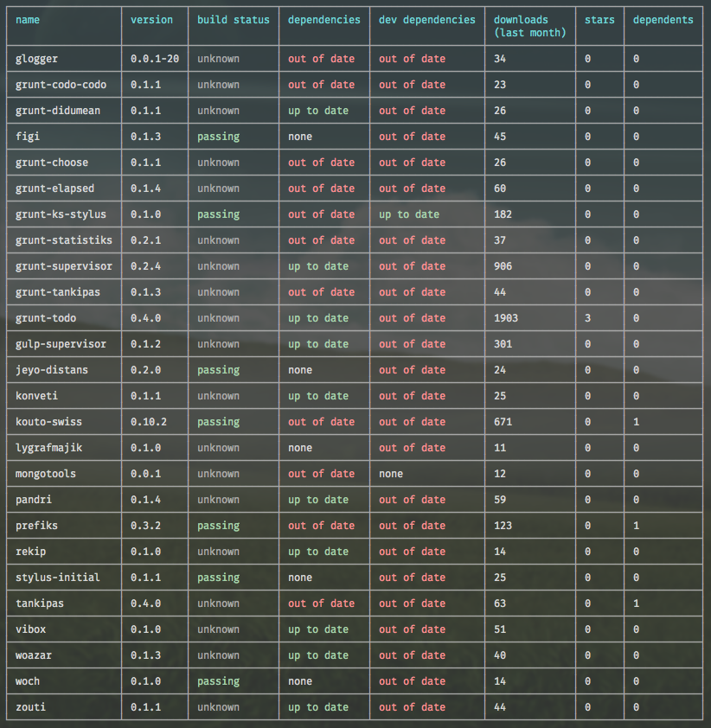Select the 'grunt-didumean' package name

pos(58,111)
